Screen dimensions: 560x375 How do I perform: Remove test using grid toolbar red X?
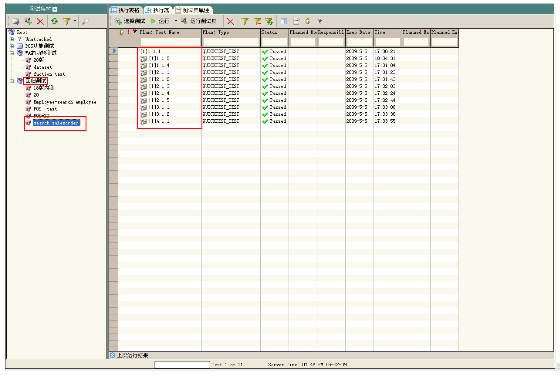click(x=231, y=22)
